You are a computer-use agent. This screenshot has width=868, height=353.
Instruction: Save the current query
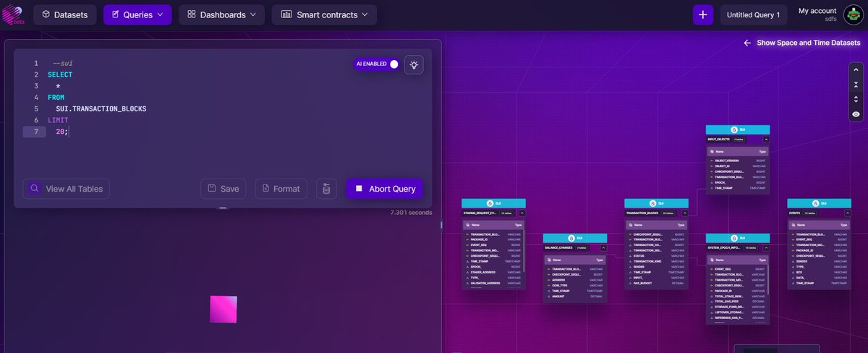click(223, 189)
